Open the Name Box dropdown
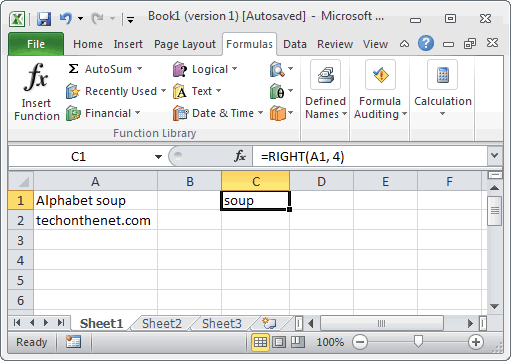 [x=158, y=157]
